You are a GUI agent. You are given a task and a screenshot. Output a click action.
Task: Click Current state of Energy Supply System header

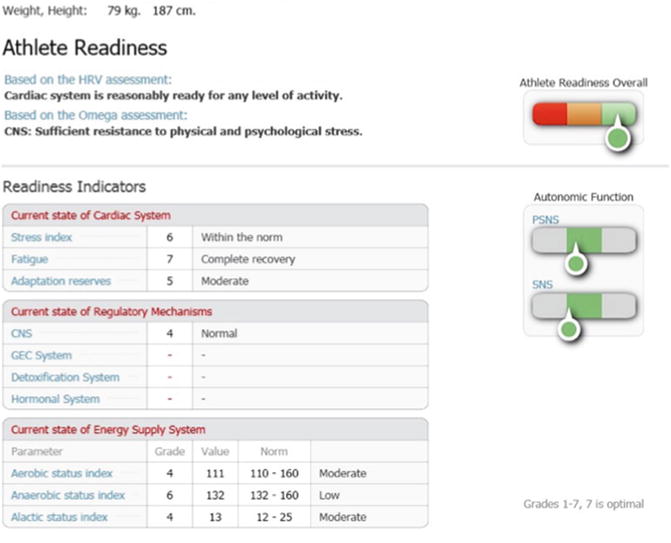[110, 429]
